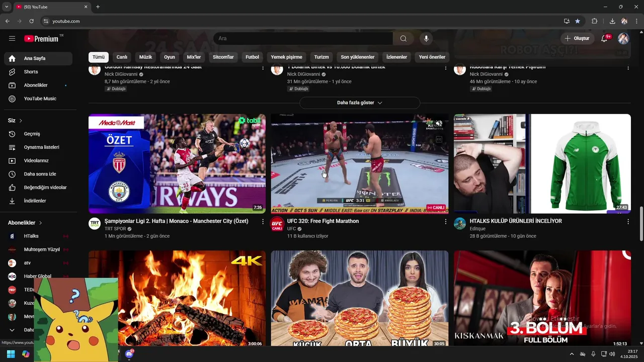Image resolution: width=644 pixels, height=362 pixels.
Task: Open Chrome extensions puzzle icon
Action: (594, 21)
